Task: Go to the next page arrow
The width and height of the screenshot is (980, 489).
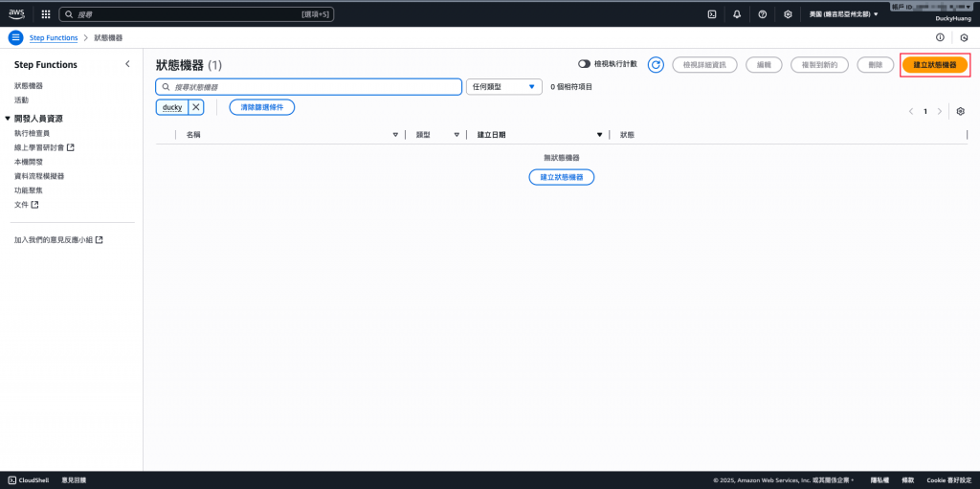Action: 940,111
